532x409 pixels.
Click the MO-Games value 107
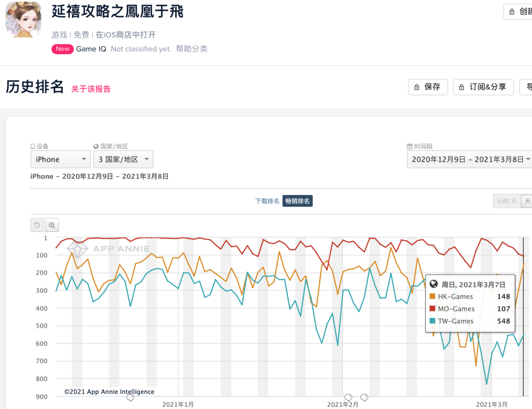[x=503, y=309]
